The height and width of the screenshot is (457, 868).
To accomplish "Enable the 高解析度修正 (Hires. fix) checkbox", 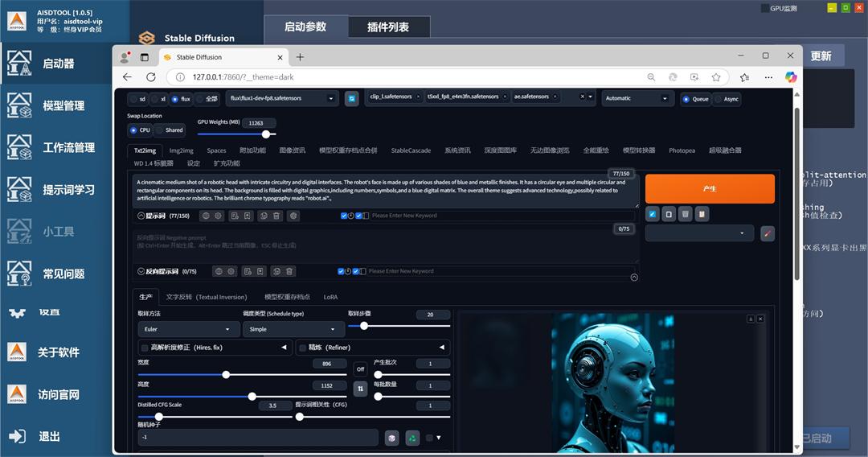I will click(x=145, y=348).
